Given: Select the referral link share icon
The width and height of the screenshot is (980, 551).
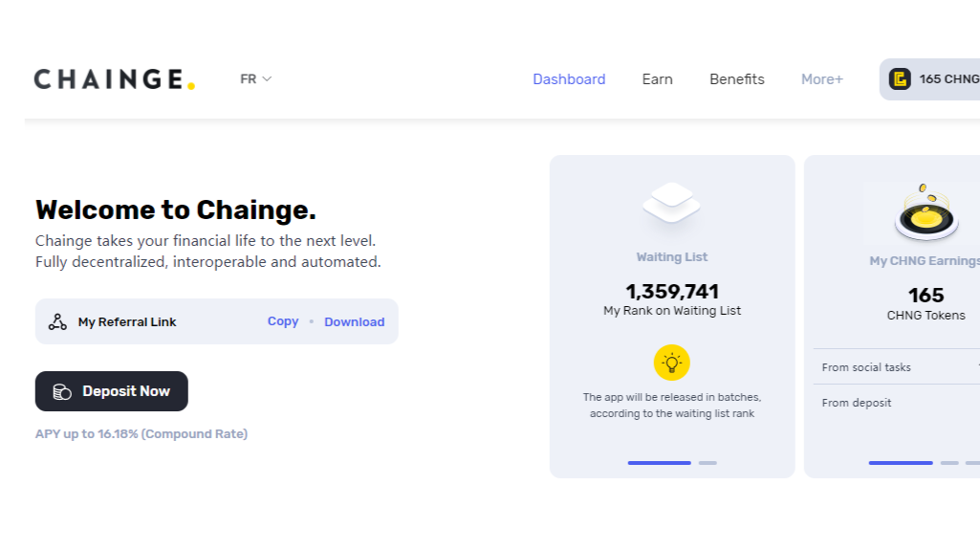Looking at the screenshot, I should pyautogui.click(x=56, y=321).
